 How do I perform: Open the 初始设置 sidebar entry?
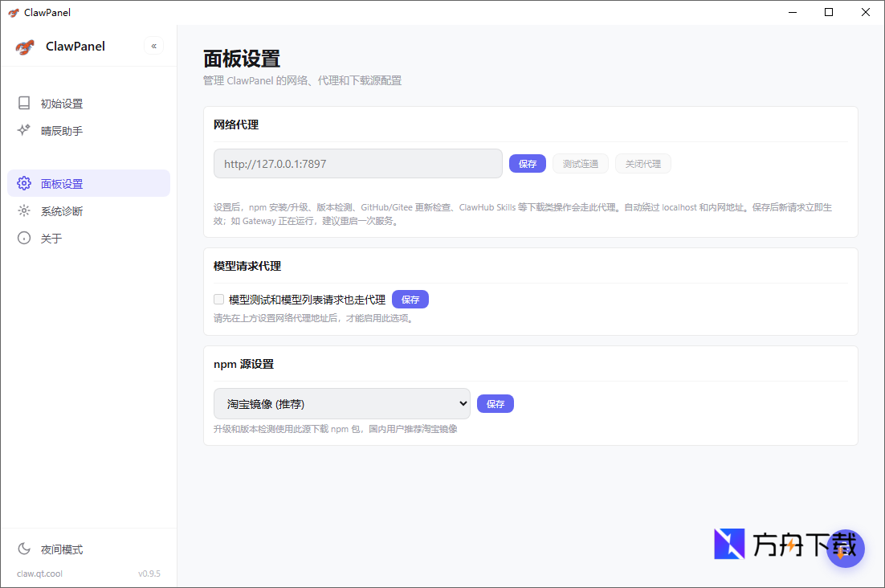click(62, 104)
